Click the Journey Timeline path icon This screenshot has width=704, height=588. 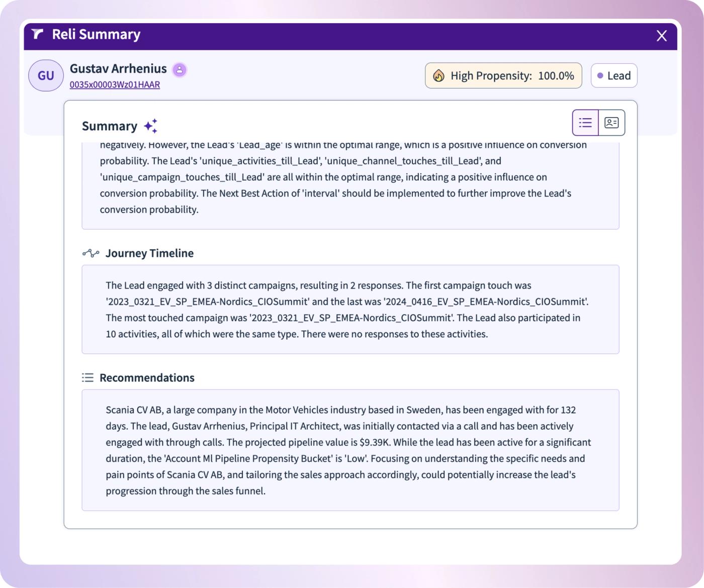pos(91,253)
